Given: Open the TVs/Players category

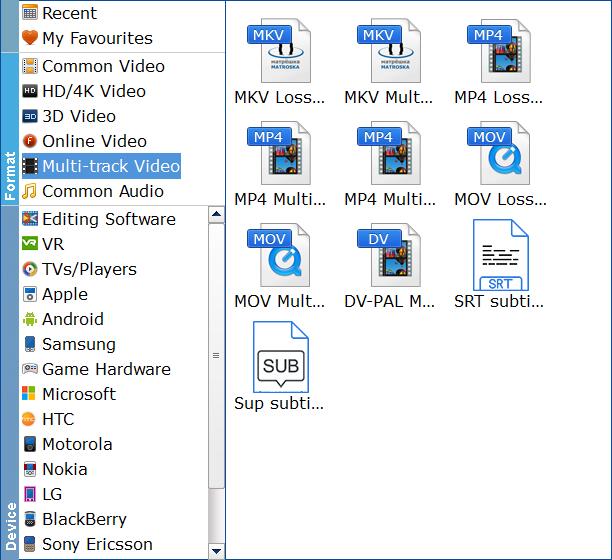Looking at the screenshot, I should click(x=79, y=269).
